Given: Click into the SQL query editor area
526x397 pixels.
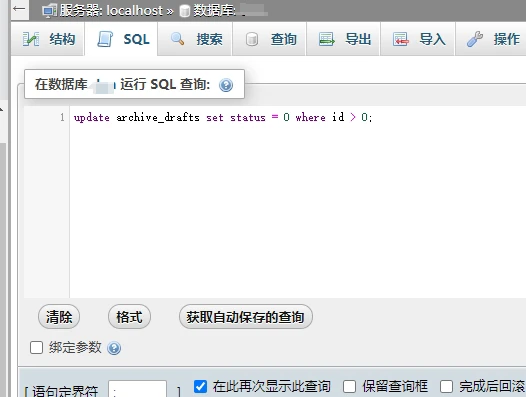Looking at the screenshot, I should click(298, 202).
